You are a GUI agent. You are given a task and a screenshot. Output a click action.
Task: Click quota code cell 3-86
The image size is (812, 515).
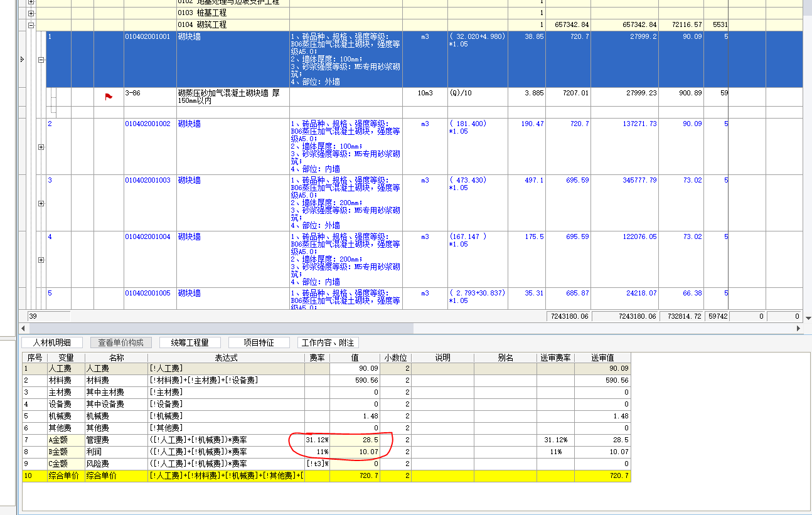150,97
